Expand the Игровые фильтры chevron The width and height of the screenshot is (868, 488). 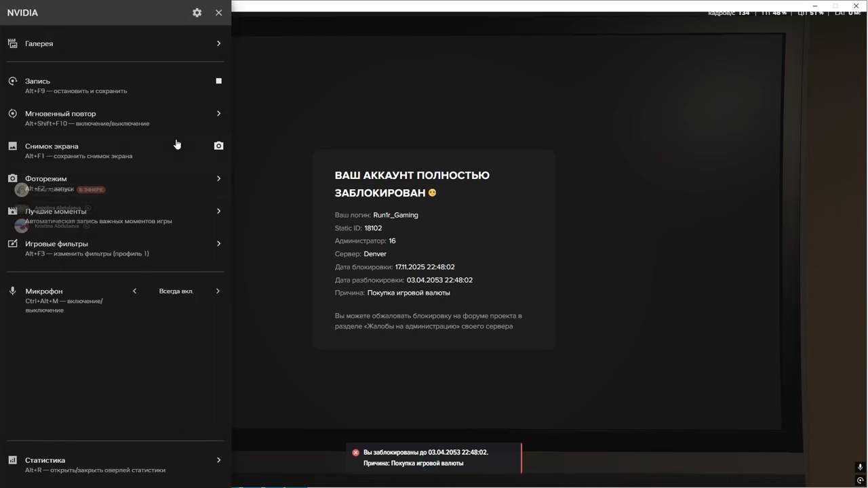218,244
